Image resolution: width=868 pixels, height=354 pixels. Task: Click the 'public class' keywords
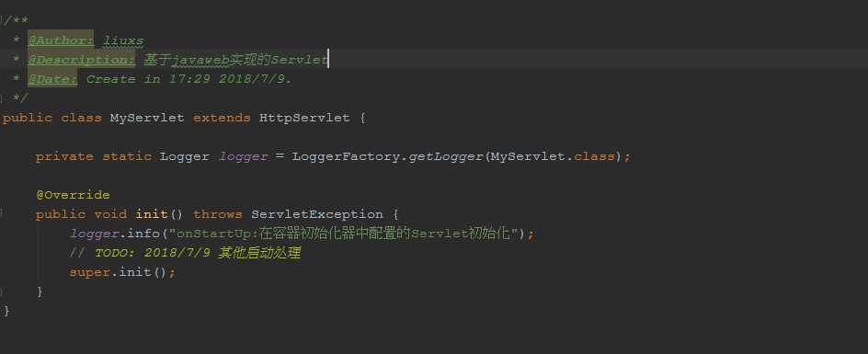coord(52,118)
